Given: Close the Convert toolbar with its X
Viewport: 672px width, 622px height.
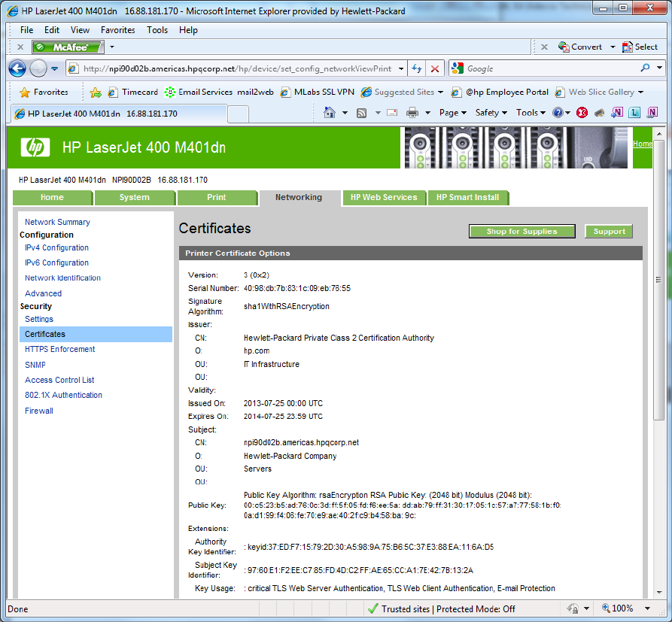Looking at the screenshot, I should point(544,47).
